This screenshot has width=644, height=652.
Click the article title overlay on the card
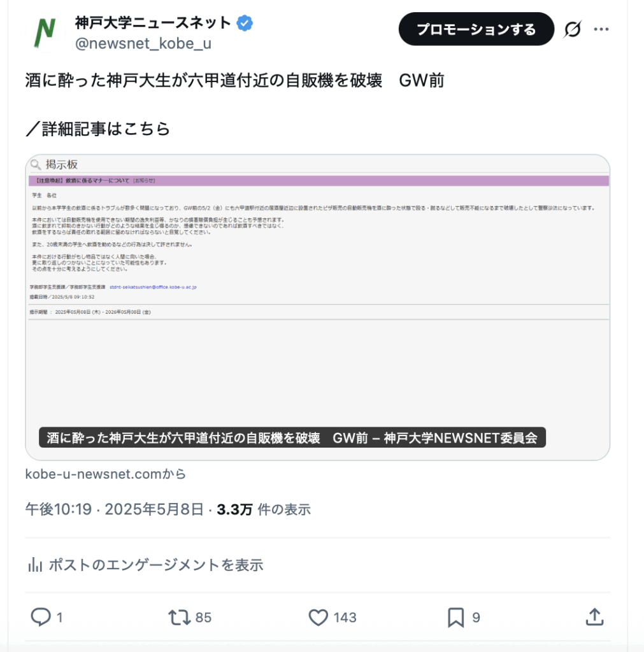[292, 438]
